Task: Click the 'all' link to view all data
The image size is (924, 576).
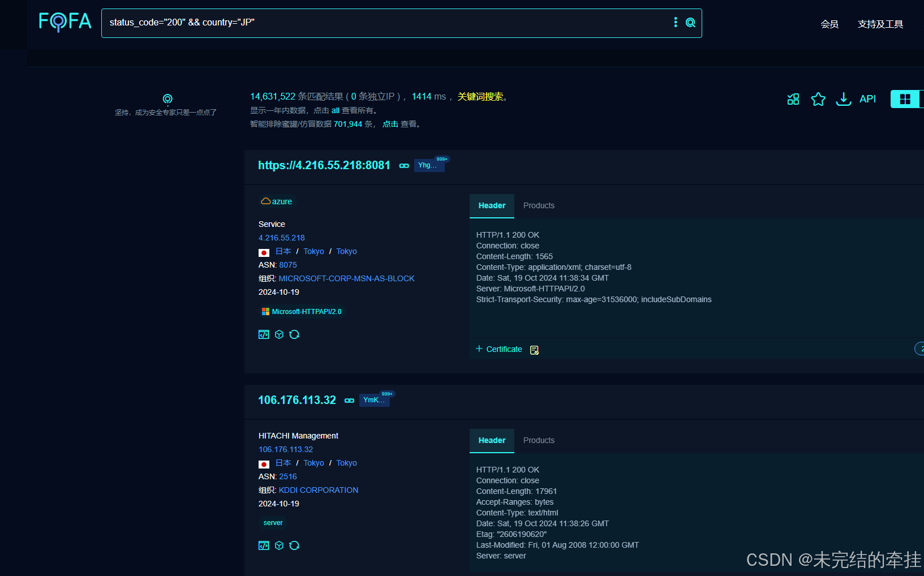Action: 336,111
